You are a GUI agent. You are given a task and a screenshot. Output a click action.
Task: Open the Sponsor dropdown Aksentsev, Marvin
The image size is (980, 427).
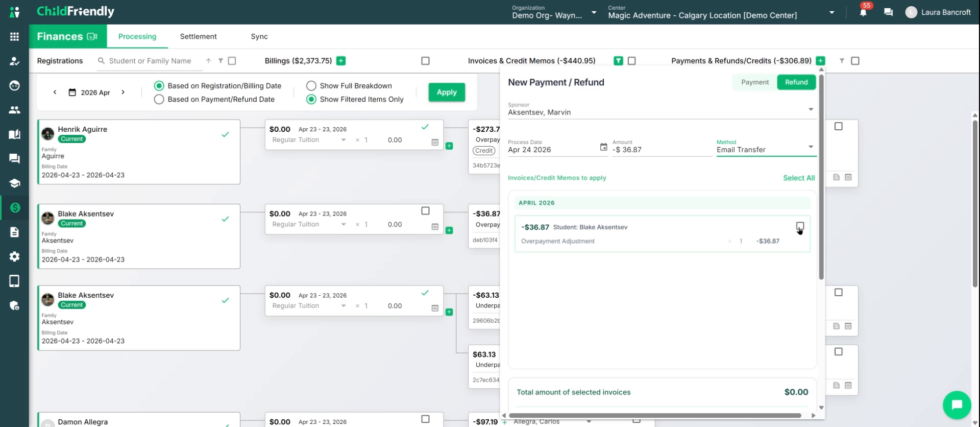[x=661, y=109]
